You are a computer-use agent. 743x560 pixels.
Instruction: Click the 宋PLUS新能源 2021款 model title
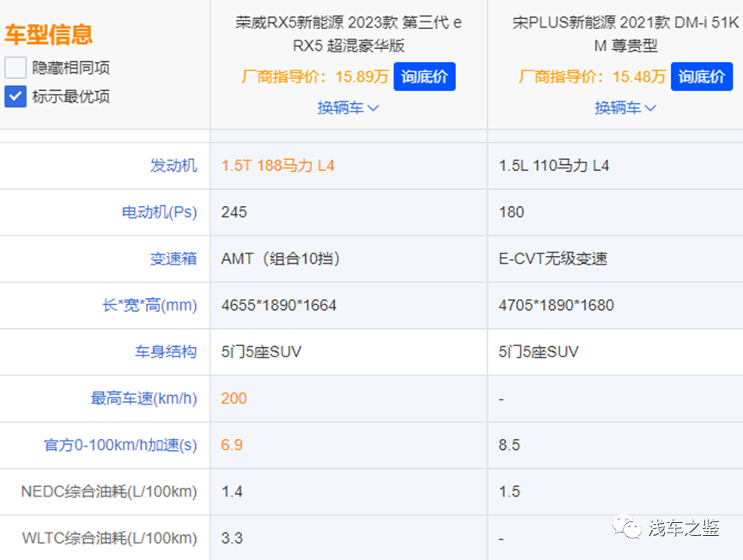pyautogui.click(x=625, y=34)
